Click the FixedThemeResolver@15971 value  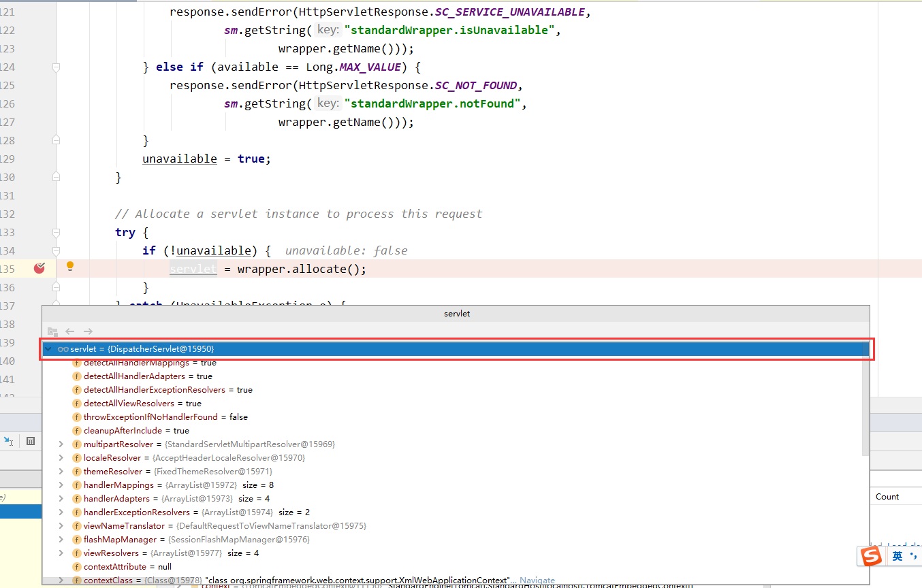tap(213, 472)
